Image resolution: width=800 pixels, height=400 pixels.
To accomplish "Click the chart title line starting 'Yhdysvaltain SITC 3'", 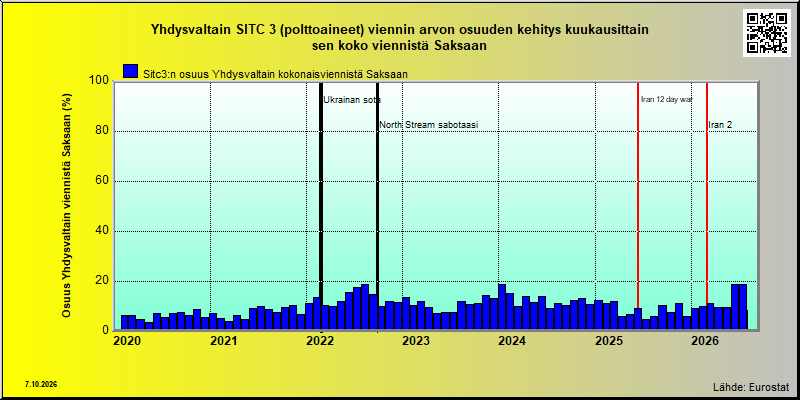I will pos(400,30).
